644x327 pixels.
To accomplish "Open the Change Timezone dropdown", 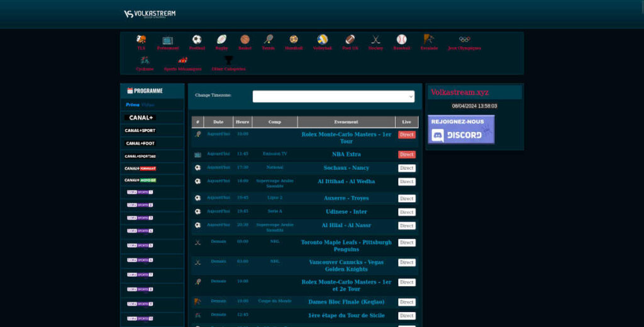I will click(x=333, y=97).
